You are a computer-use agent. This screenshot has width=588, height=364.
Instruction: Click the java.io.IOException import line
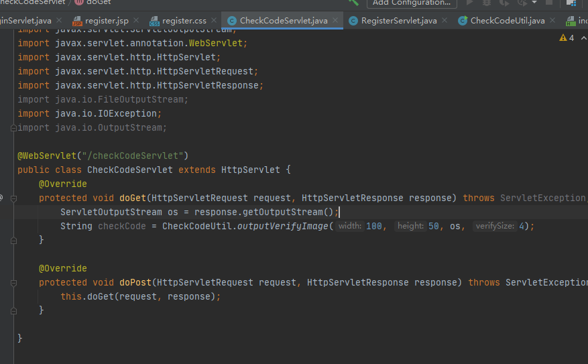pos(89,113)
